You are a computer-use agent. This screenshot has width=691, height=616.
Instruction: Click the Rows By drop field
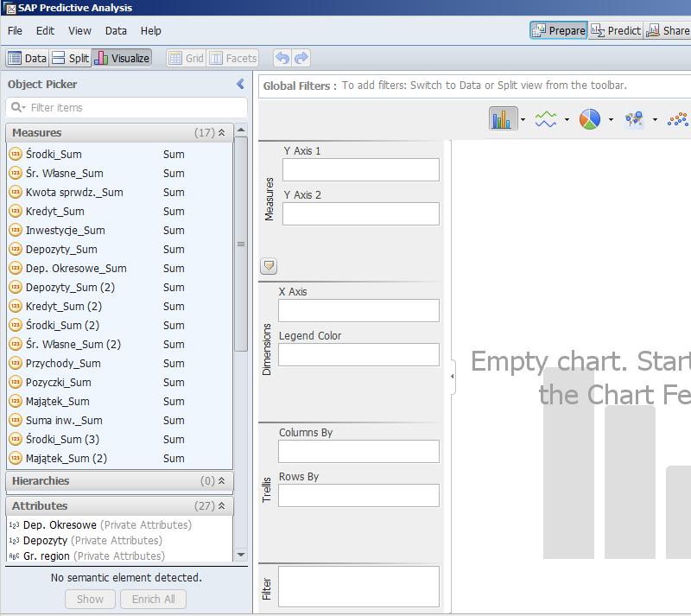pyautogui.click(x=358, y=496)
